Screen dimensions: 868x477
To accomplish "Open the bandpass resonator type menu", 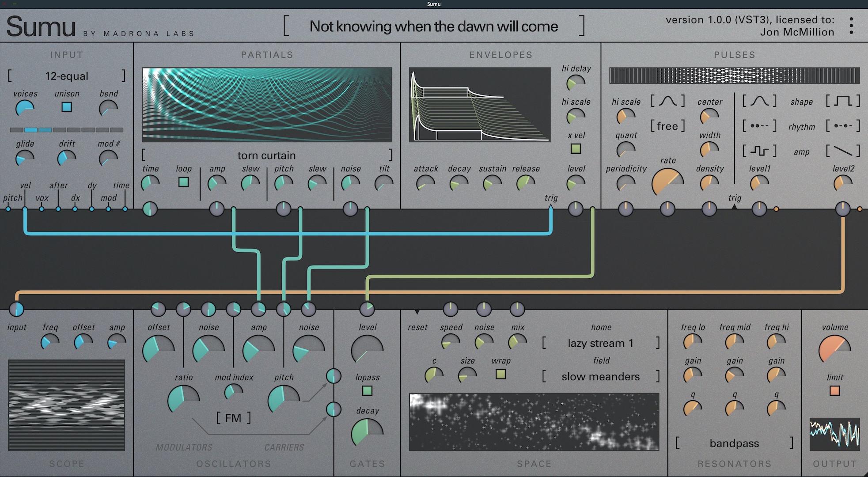I will [734, 443].
